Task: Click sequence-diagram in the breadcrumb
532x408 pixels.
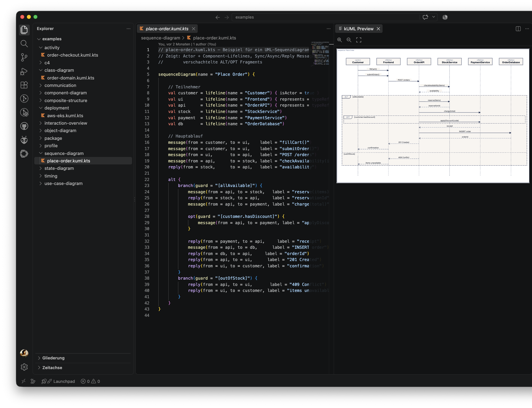Action: pos(161,38)
